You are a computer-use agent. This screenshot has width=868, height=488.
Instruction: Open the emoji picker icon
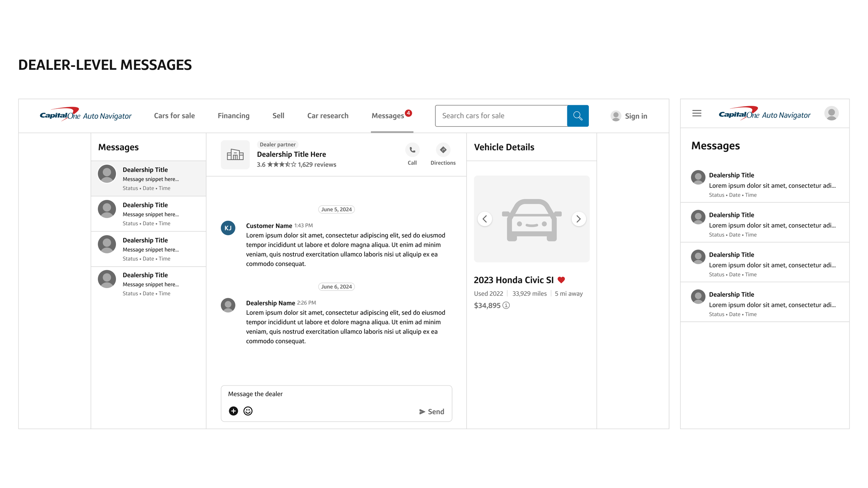pyautogui.click(x=248, y=411)
